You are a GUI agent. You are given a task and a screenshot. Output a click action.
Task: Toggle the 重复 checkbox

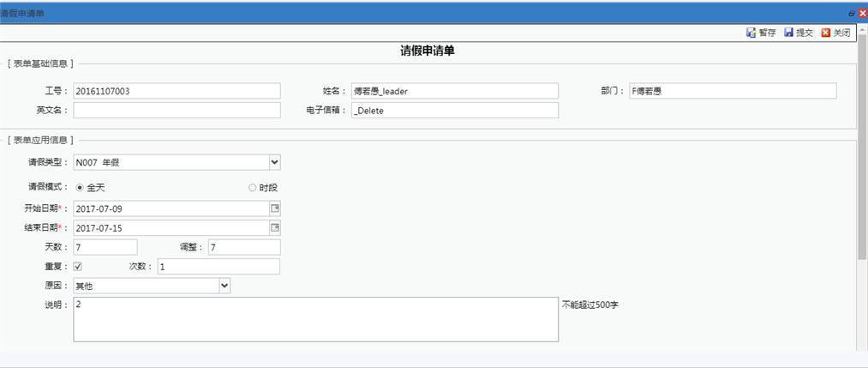78,267
